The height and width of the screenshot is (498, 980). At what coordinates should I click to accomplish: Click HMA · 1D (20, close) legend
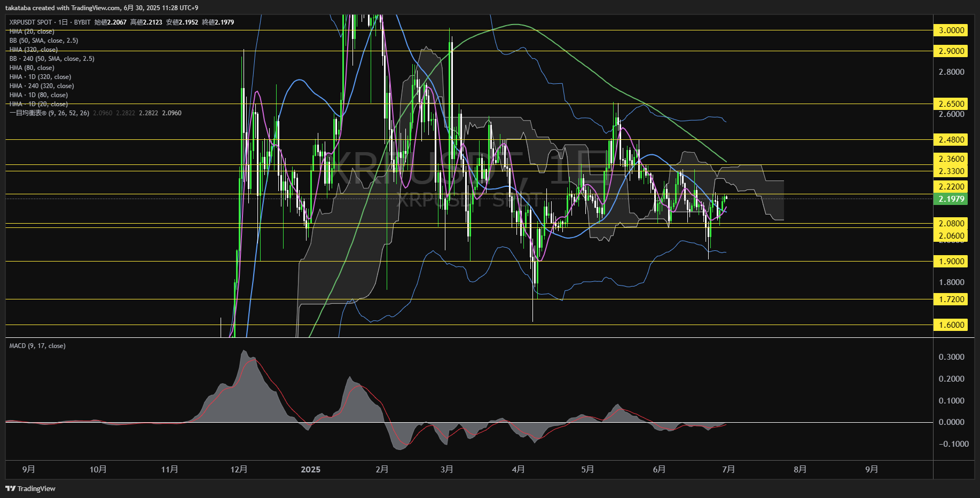coord(38,104)
